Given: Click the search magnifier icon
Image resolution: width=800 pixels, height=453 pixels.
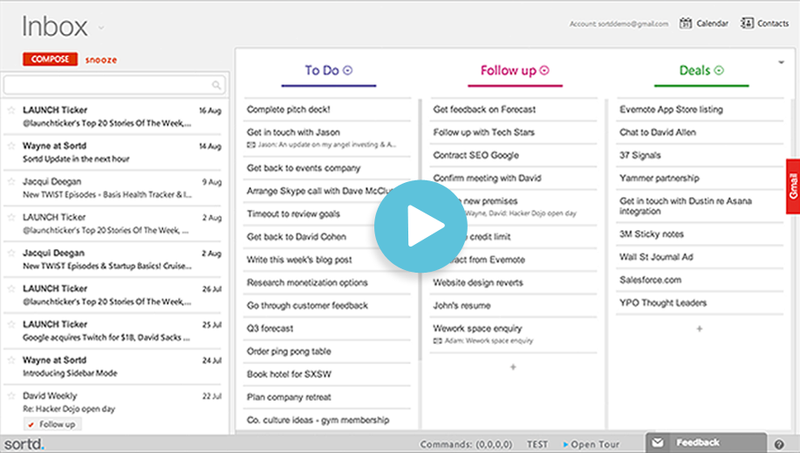Looking at the screenshot, I should coord(216,86).
